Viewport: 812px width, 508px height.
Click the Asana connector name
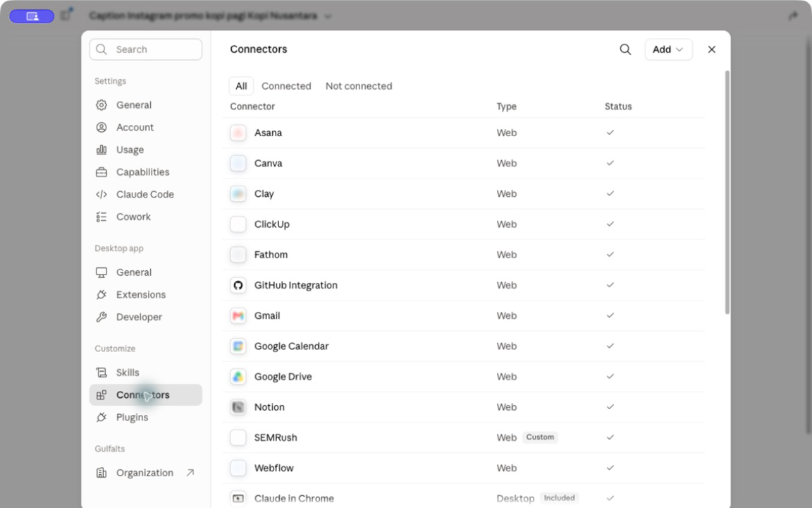click(268, 133)
